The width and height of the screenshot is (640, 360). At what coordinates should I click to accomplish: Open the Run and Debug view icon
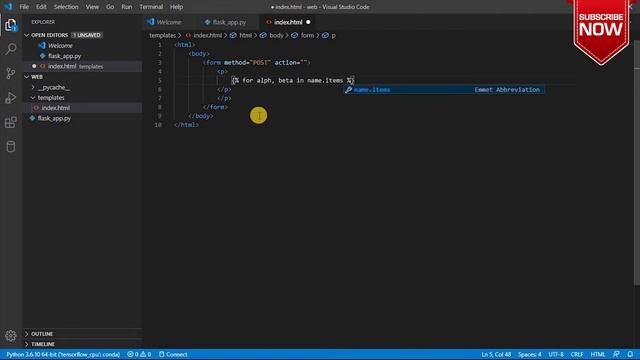(x=11, y=98)
